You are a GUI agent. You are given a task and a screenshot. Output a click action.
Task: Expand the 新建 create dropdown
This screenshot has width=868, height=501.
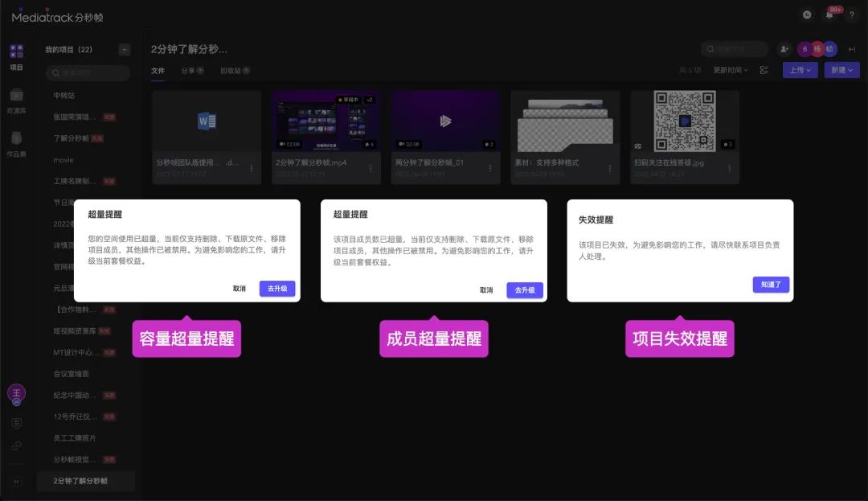841,71
